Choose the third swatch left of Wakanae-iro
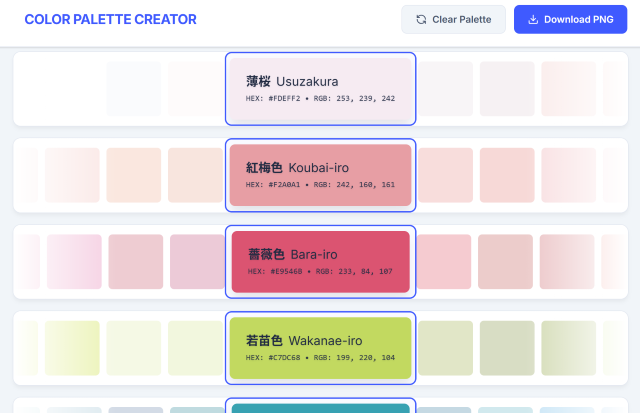The height and width of the screenshot is (413, 640). (72, 348)
